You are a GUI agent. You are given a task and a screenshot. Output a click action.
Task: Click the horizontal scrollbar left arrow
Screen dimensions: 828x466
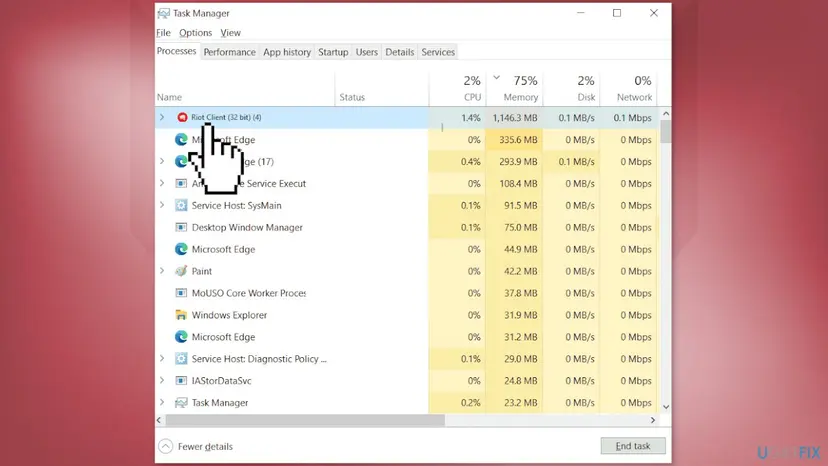pos(159,420)
